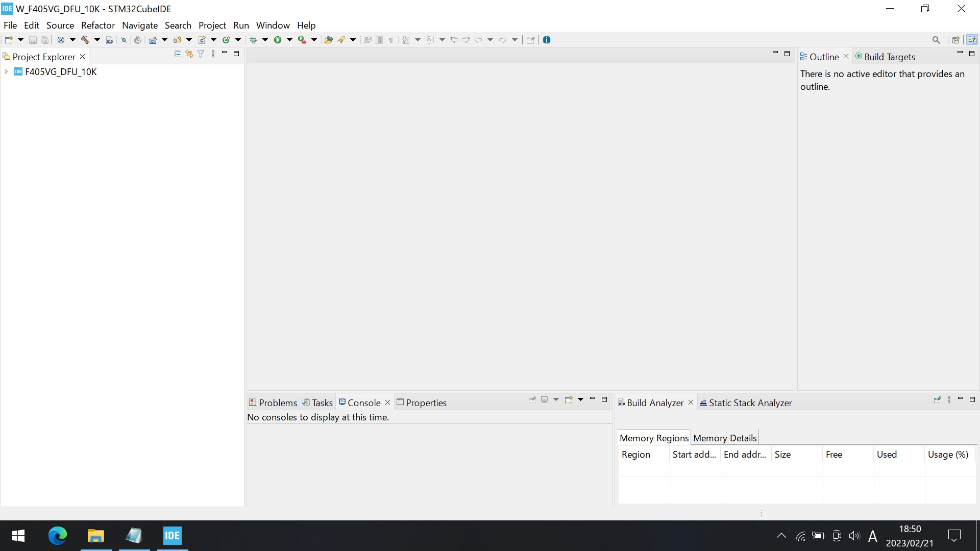Click the Save toolbar icon
The height and width of the screenshot is (551, 980).
pyautogui.click(x=33, y=40)
